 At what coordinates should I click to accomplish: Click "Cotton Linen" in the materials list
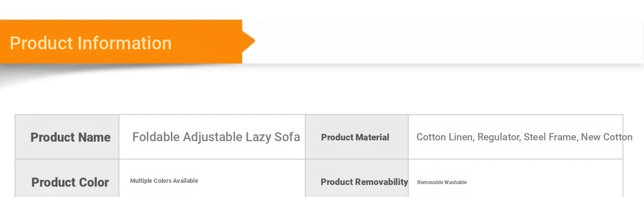[x=445, y=137]
